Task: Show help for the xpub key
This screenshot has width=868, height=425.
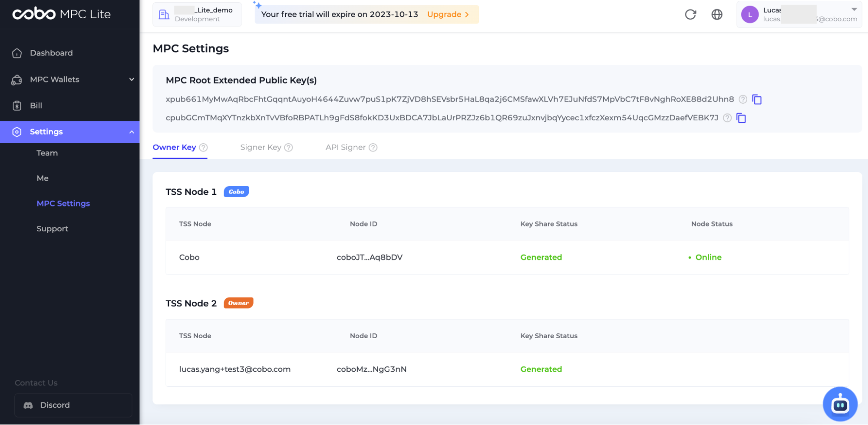Action: tap(743, 99)
